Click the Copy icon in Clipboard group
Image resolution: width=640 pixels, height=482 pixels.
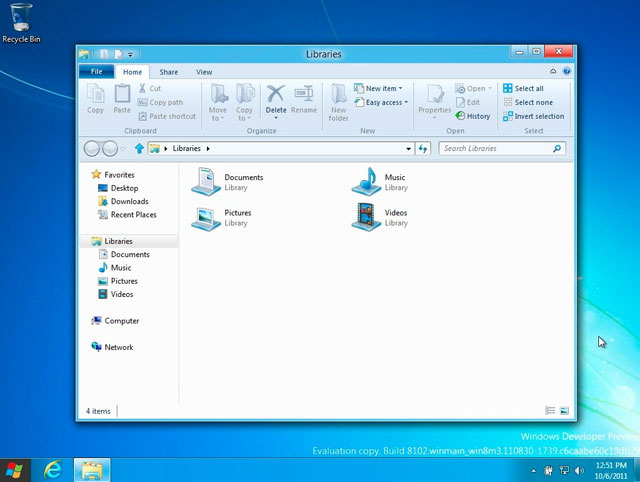(96, 93)
